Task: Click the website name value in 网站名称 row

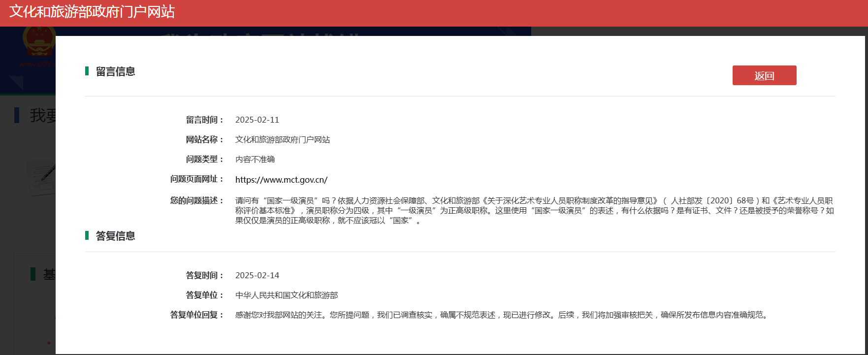Action: [x=283, y=140]
